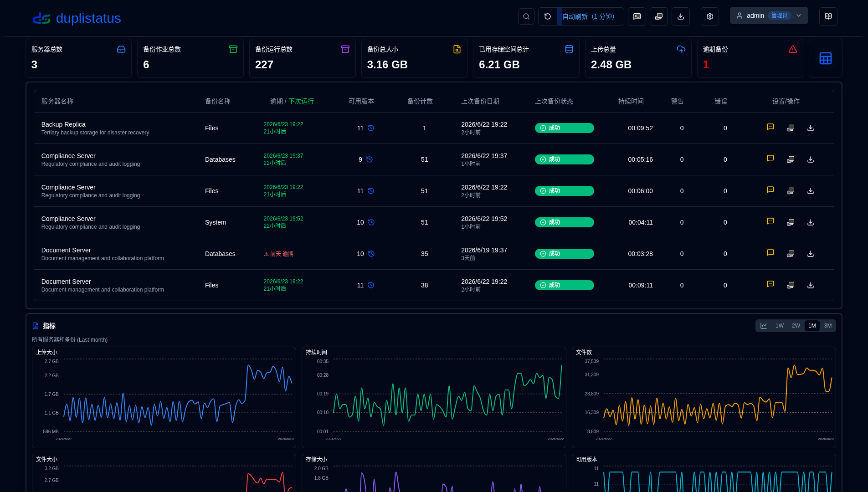Viewport: 868px width, 492px height.
Task: Open the user guide book icon
Action: [828, 16]
